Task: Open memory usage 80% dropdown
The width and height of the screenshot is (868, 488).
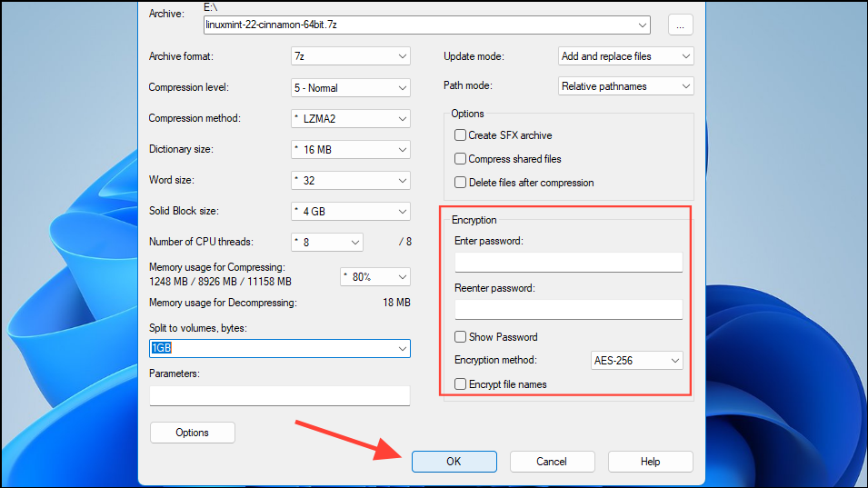Action: coord(375,276)
